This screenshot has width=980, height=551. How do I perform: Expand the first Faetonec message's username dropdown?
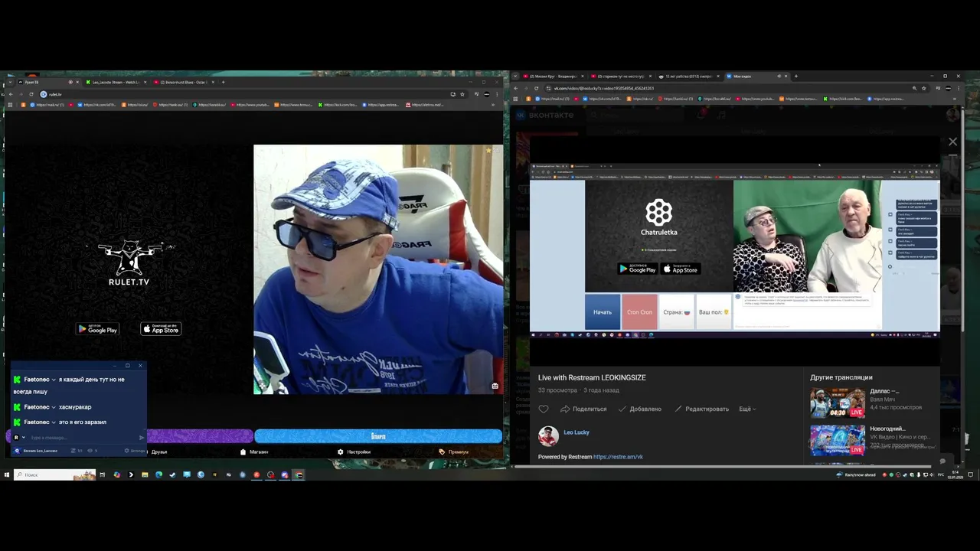[54, 380]
